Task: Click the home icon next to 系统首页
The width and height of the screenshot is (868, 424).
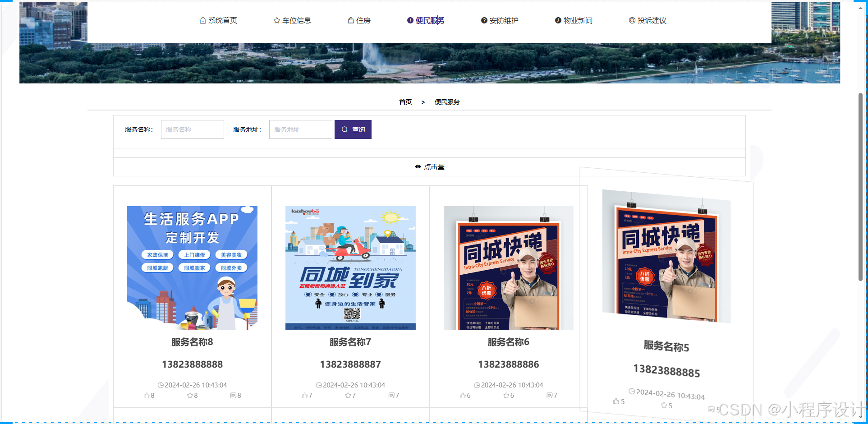Action: click(x=203, y=20)
